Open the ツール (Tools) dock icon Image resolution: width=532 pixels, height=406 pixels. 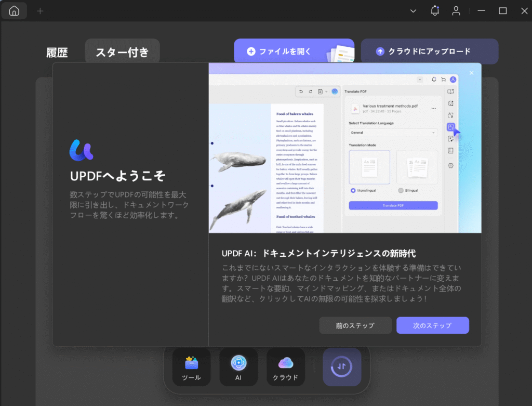click(192, 367)
